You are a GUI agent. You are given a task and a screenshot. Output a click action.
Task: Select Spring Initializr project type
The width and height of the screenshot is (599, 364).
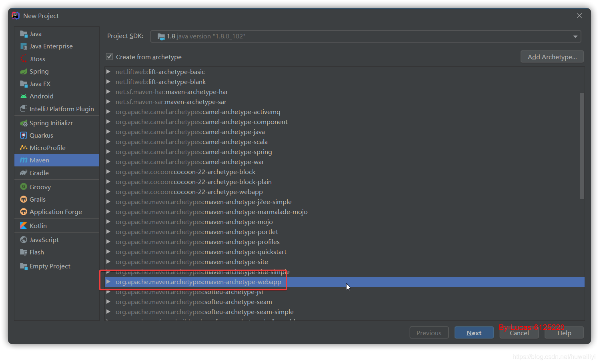point(51,123)
